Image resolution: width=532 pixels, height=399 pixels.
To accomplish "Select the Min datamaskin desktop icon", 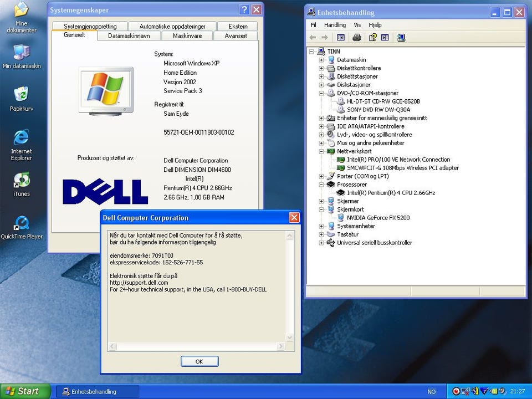I will point(22,57).
